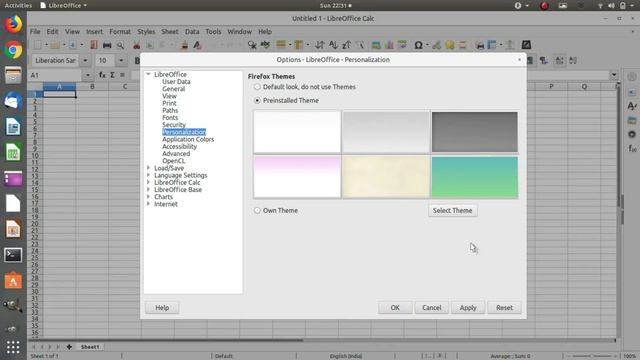The width and height of the screenshot is (640, 360).
Task: Click the Sort Descending icon
Action: coord(347,45)
